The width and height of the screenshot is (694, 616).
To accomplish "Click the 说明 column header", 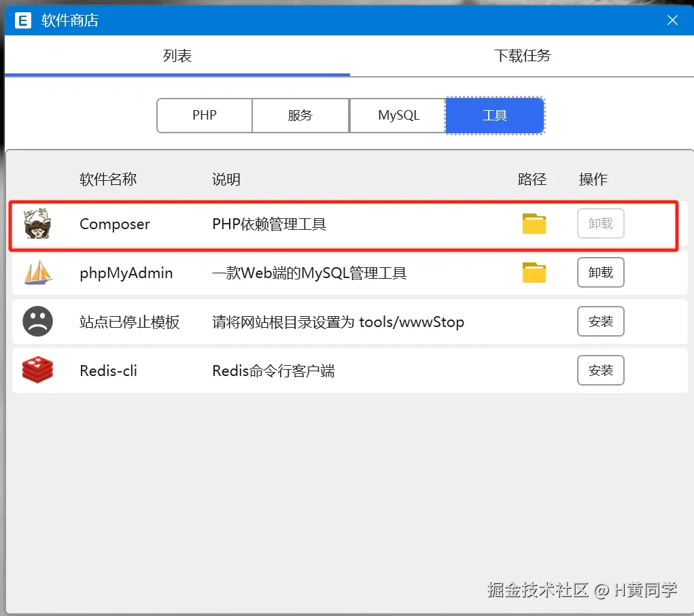I will (x=226, y=179).
